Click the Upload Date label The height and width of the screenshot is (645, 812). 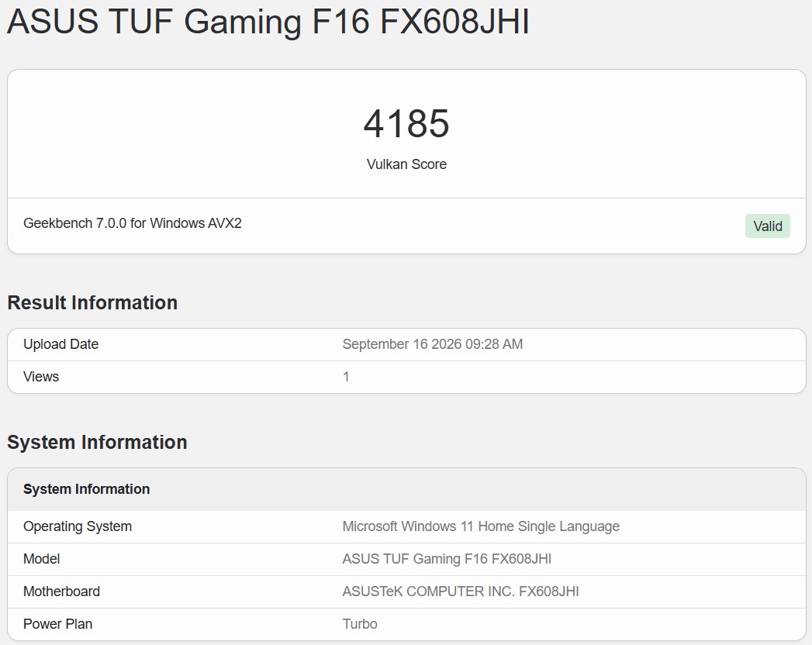60,344
